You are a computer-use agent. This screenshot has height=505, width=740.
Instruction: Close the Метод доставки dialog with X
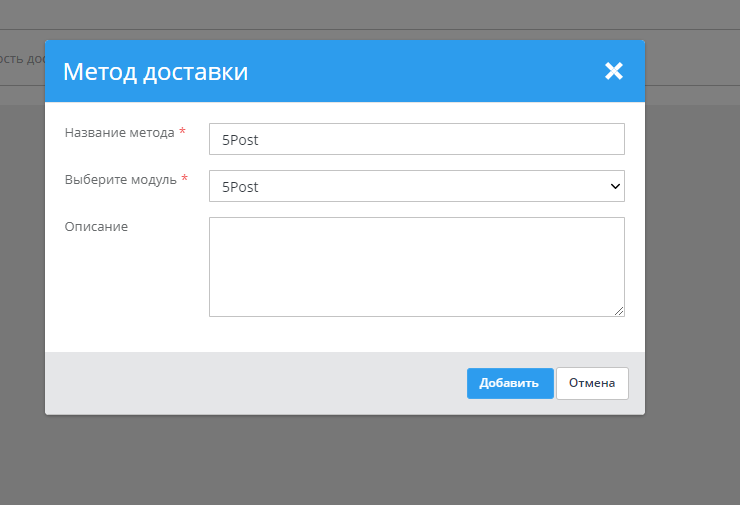613,71
